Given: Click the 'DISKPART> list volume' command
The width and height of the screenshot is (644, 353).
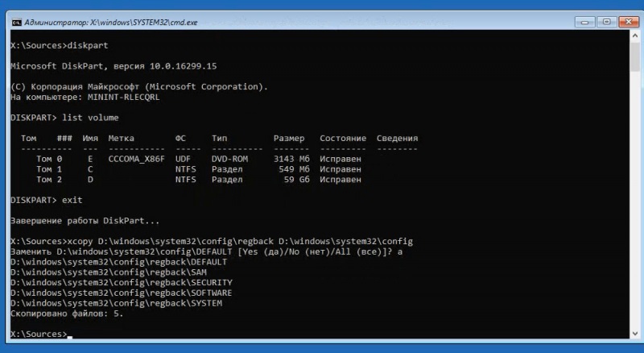Looking at the screenshot, I should pos(64,118).
